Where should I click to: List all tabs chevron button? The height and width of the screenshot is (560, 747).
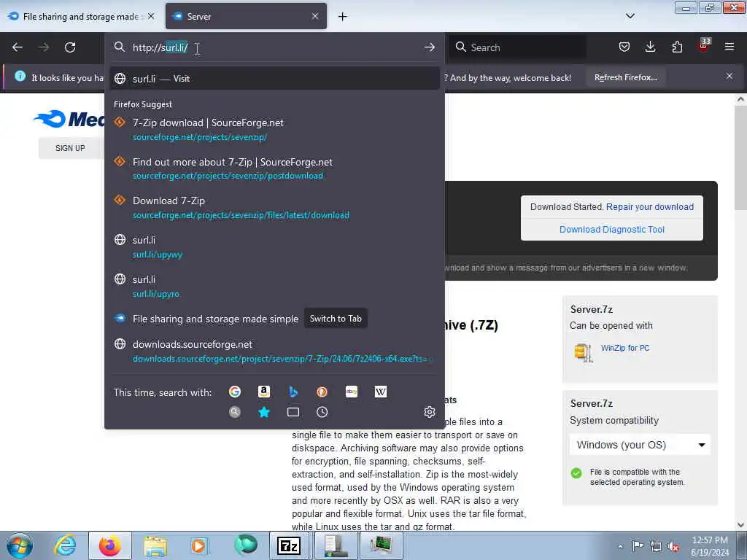tap(630, 16)
